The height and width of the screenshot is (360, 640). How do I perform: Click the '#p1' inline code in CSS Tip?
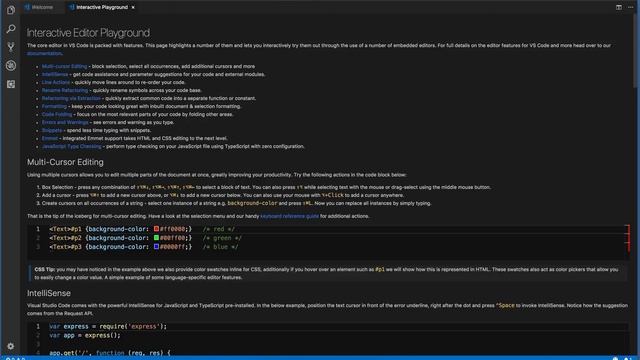(380, 269)
